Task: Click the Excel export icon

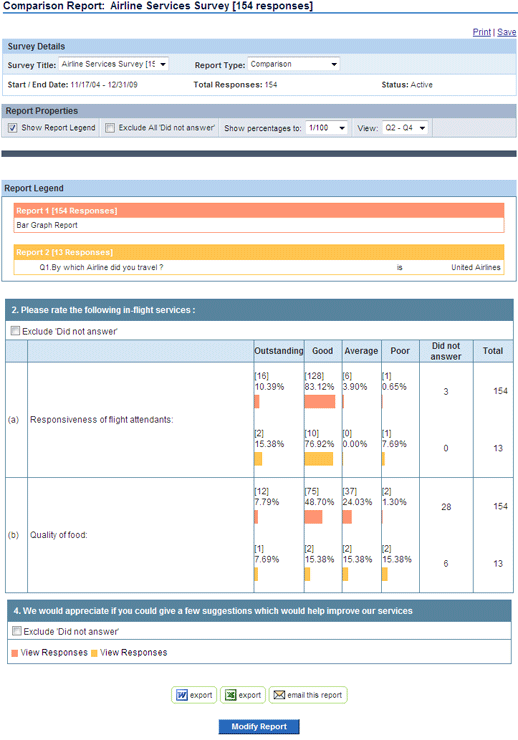Action: point(230,695)
